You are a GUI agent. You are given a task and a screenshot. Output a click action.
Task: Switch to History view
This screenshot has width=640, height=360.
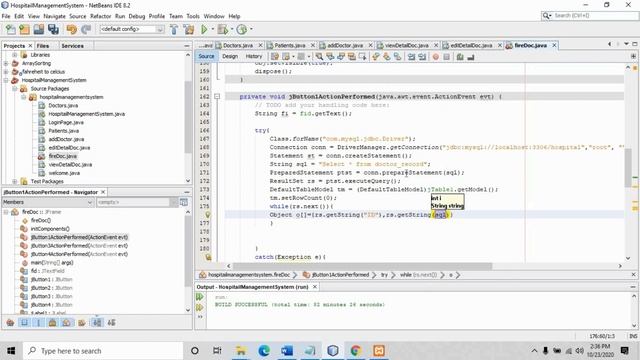(253, 56)
